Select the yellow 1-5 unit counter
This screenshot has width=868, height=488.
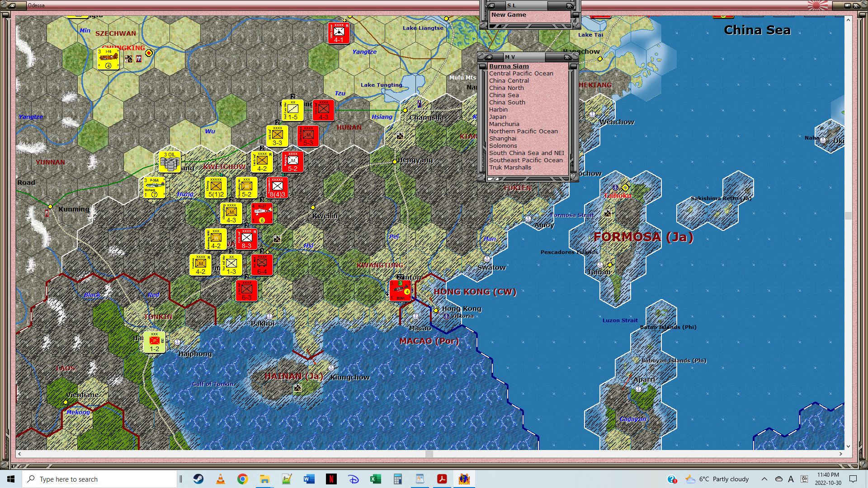tap(292, 110)
